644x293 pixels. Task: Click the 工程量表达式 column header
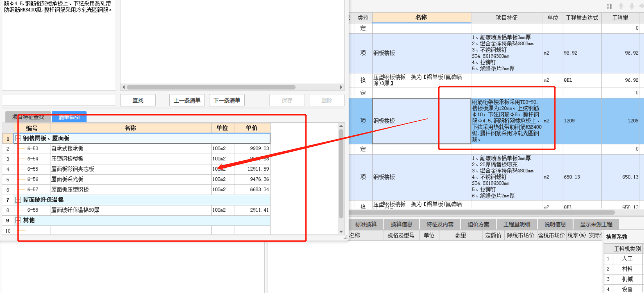582,17
